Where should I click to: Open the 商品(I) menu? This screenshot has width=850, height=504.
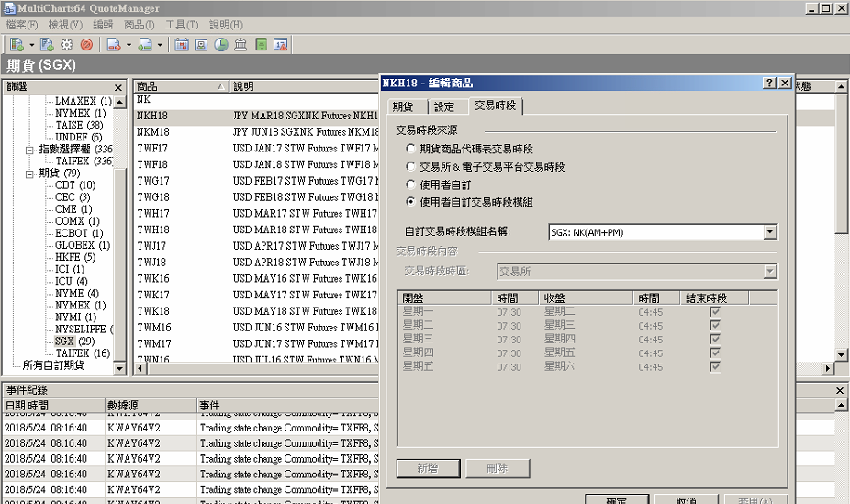pyautogui.click(x=139, y=25)
